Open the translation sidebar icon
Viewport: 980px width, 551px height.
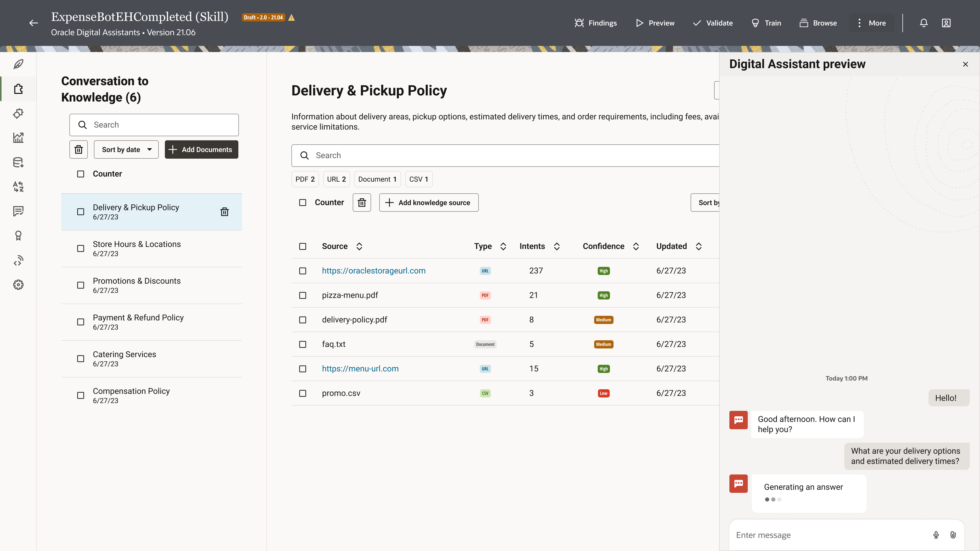tap(18, 187)
